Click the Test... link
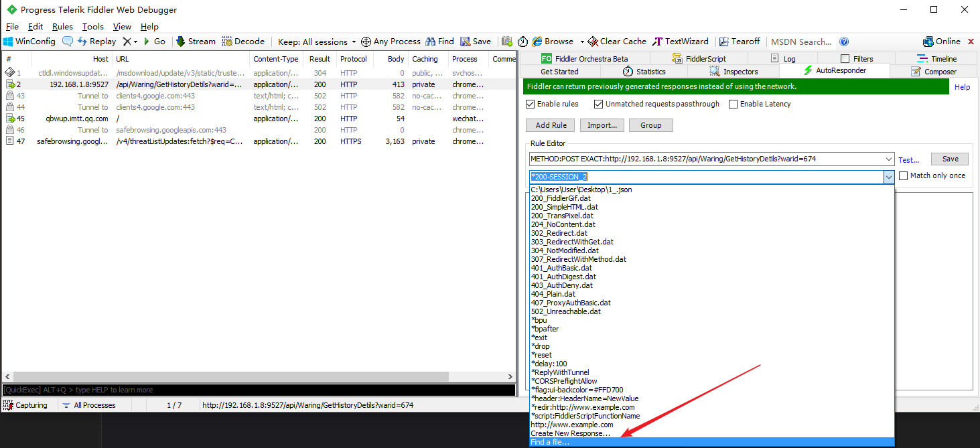Image resolution: width=980 pixels, height=448 pixels. tap(908, 160)
